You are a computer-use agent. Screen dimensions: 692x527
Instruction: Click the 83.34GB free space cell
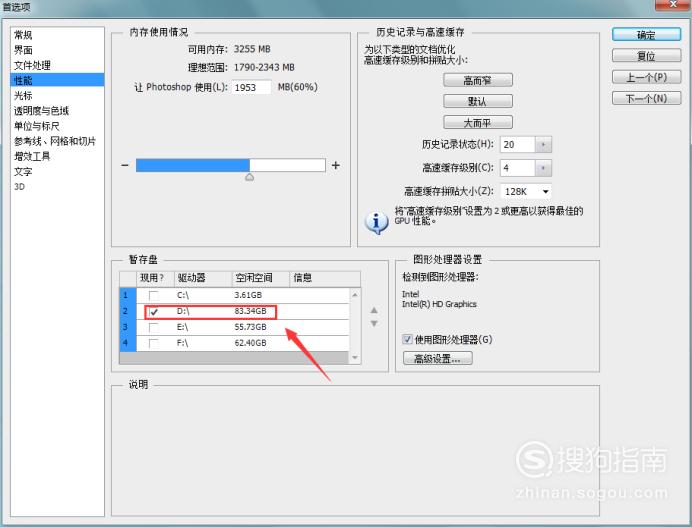coord(250,311)
